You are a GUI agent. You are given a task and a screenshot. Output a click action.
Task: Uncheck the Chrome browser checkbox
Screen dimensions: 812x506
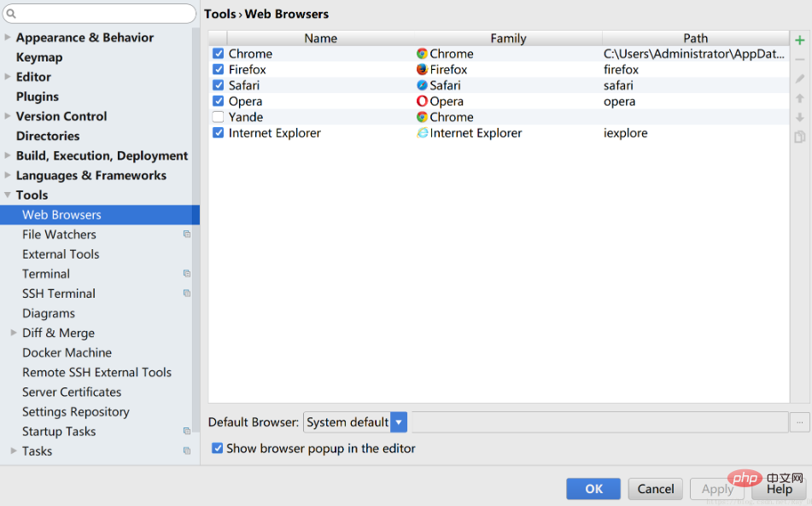(218, 53)
